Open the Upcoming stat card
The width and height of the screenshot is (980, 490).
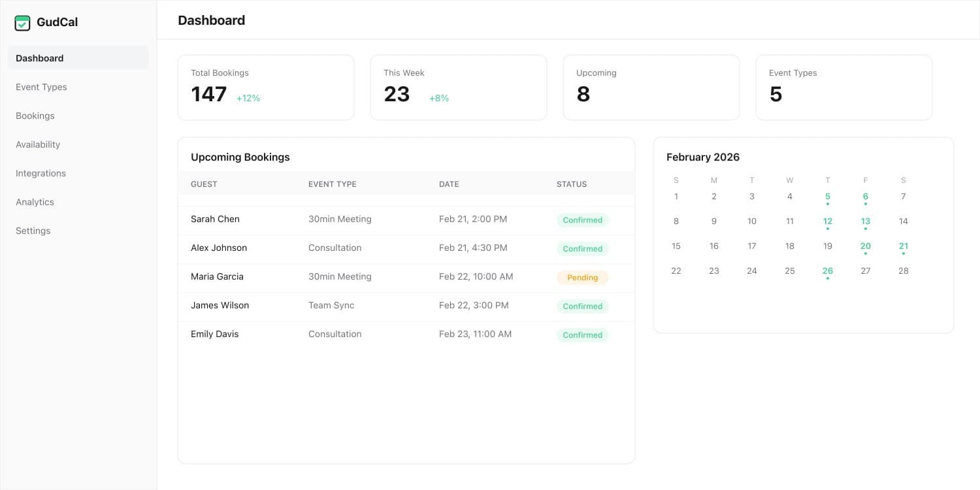[x=651, y=88]
